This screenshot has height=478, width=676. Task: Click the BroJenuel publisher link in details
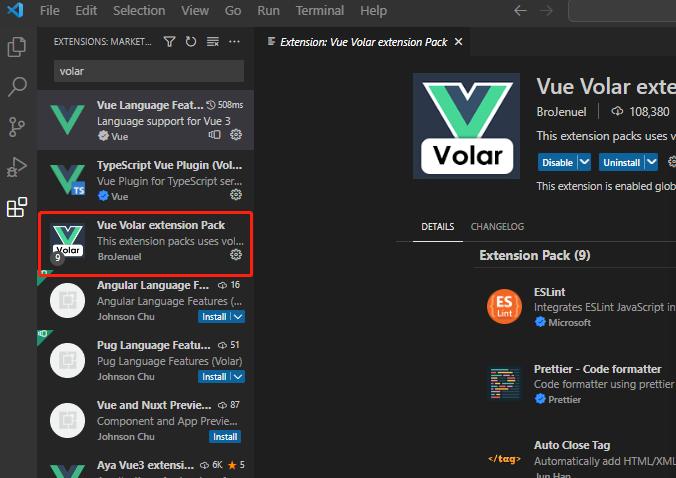pyautogui.click(x=561, y=112)
